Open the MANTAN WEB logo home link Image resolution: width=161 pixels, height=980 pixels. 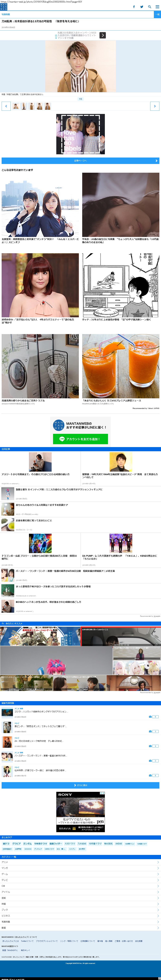3,7
